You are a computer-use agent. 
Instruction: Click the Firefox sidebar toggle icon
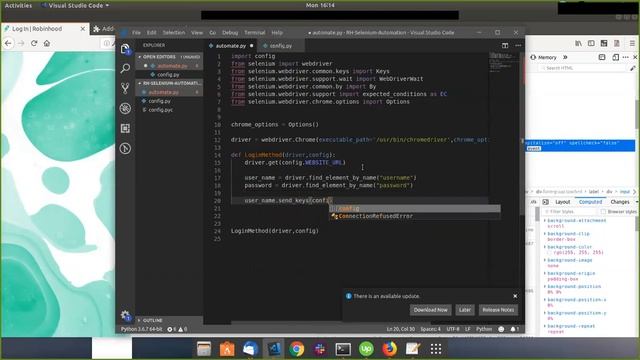(591, 43)
